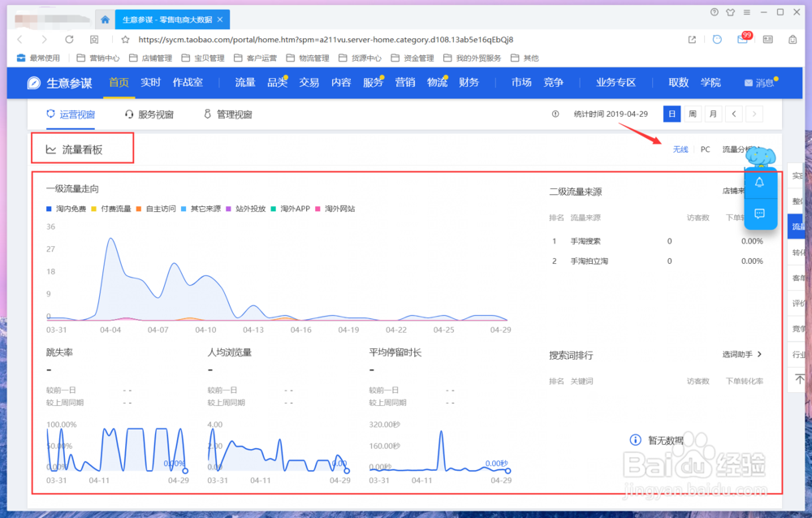Viewport: 812px width, 518px height.
Task: Select the 月 period toggle
Action: click(713, 114)
